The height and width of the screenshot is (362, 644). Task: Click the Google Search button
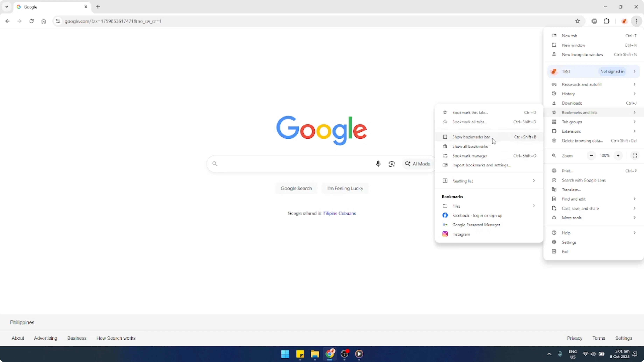coord(296,188)
